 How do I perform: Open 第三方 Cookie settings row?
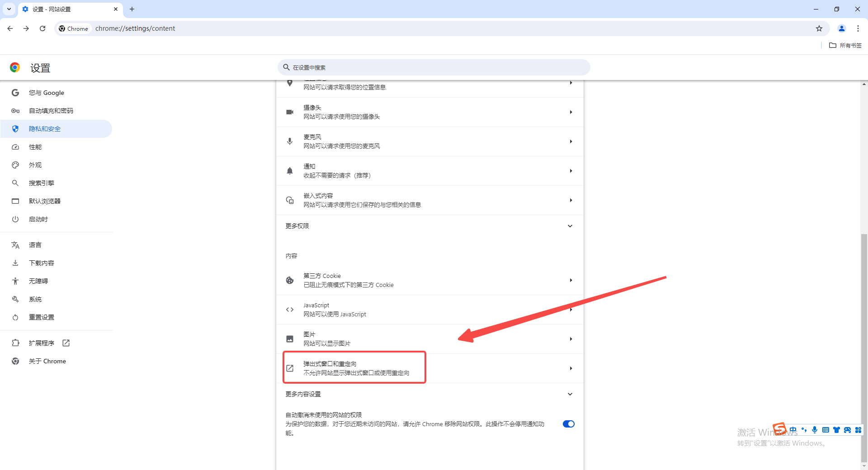430,280
